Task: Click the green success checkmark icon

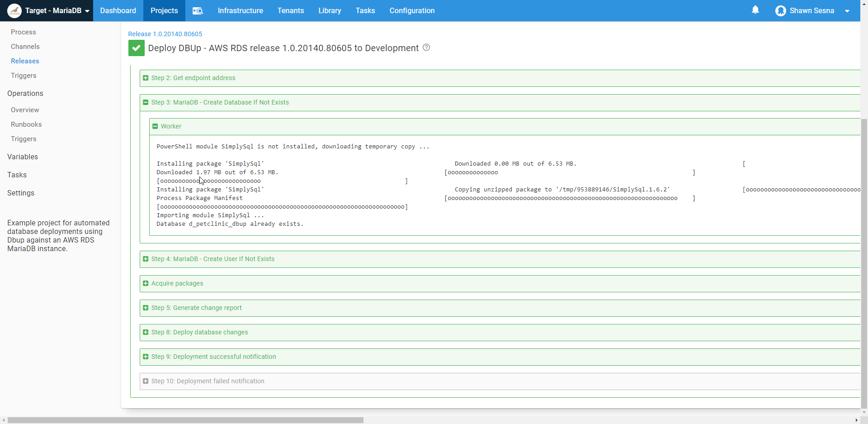Action: click(x=136, y=48)
